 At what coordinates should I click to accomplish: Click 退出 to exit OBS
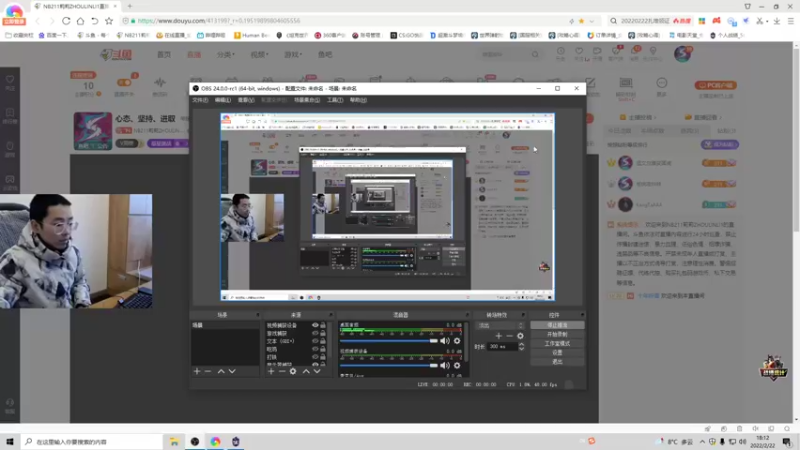coord(557,362)
